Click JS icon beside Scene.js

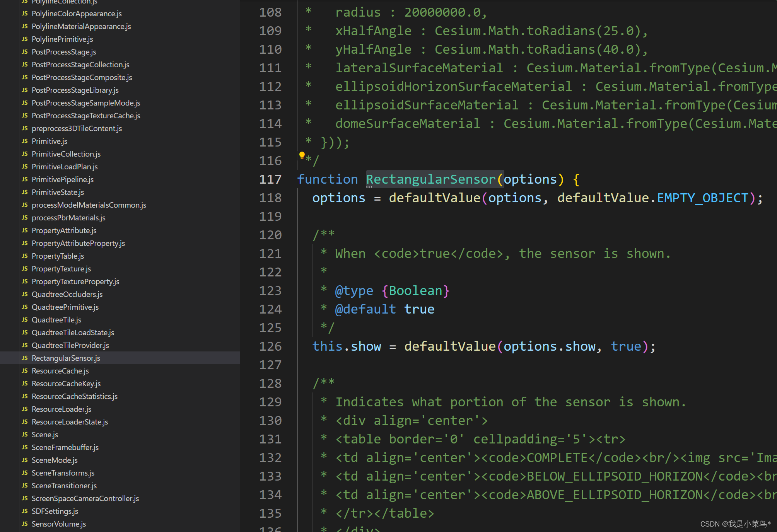25,435
